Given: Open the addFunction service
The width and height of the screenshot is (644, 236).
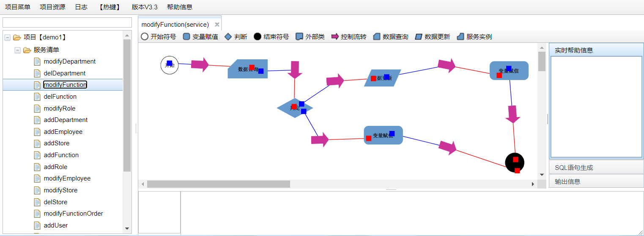Looking at the screenshot, I should (61, 155).
